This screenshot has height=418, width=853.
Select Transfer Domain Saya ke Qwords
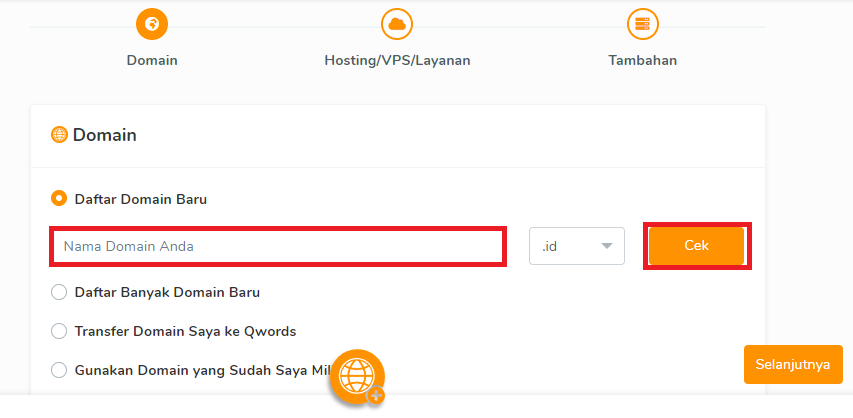(59, 331)
